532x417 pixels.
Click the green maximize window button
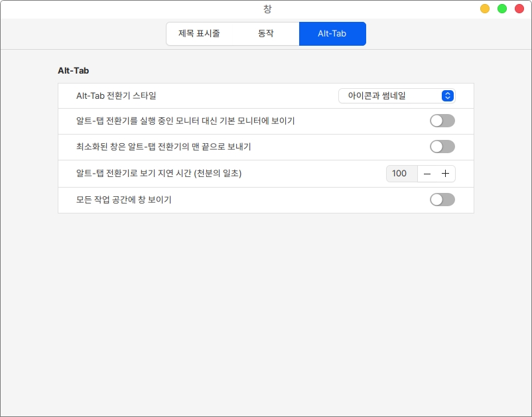pyautogui.click(x=502, y=9)
